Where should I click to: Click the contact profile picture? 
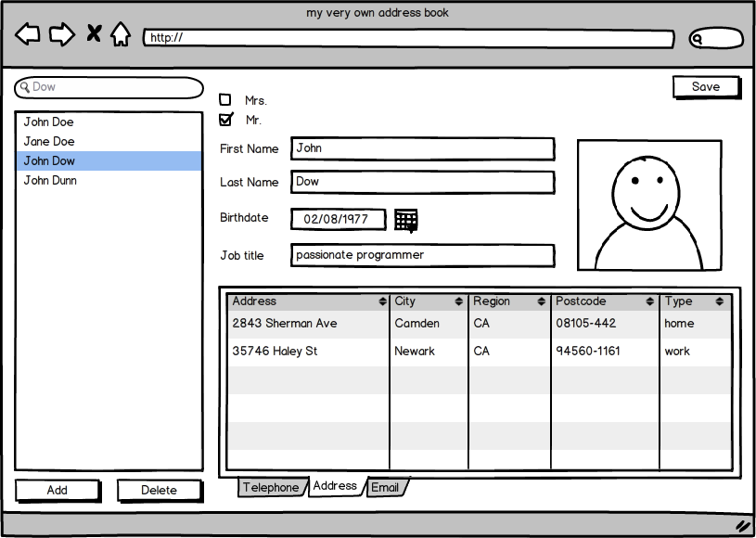click(x=649, y=205)
